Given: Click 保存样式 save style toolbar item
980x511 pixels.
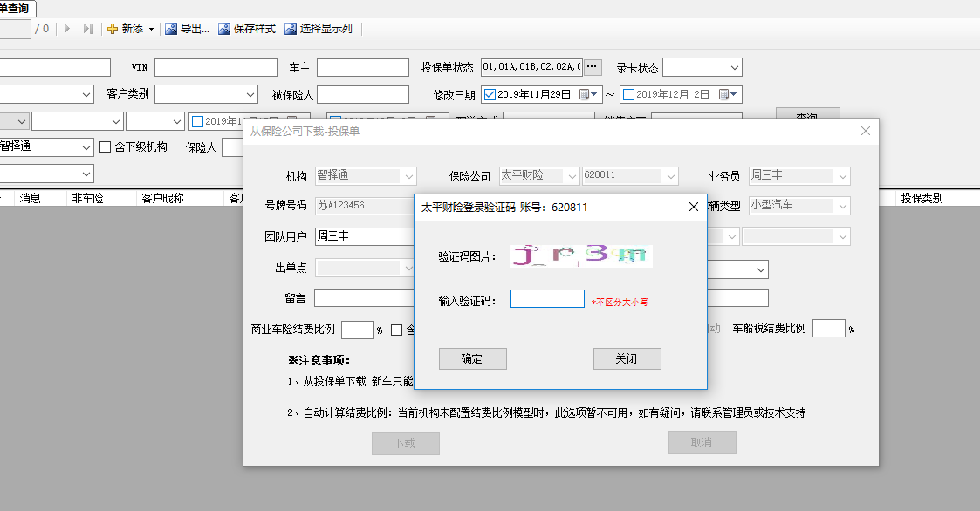Looking at the screenshot, I should pos(247,29).
